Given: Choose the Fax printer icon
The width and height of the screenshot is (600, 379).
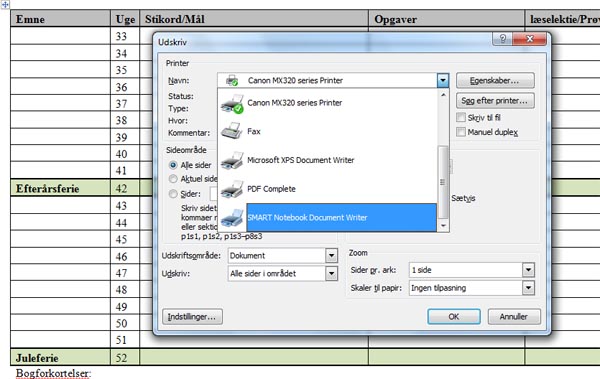Looking at the screenshot, I should click(x=232, y=131).
